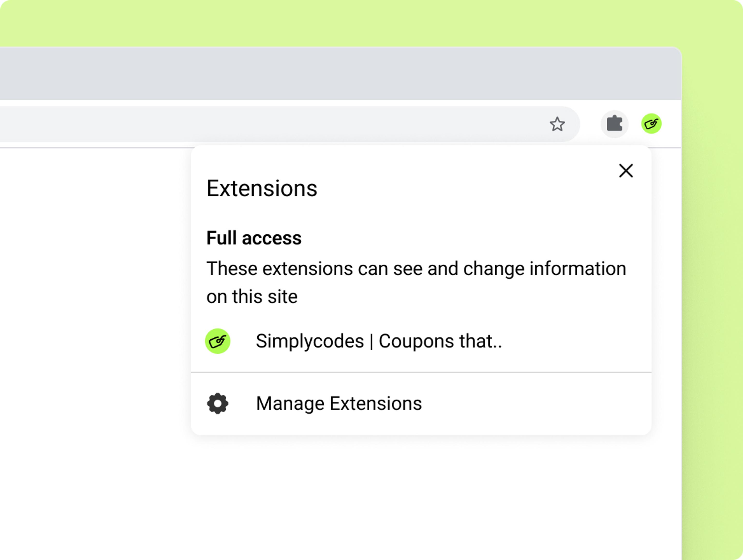Click blank page area left of popup

click(x=94, y=285)
